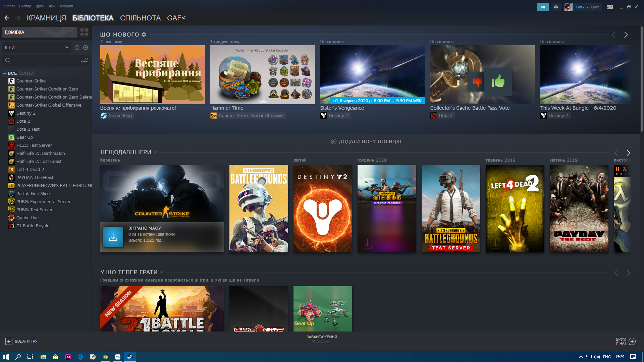Open the GAF< profile tab

click(176, 18)
